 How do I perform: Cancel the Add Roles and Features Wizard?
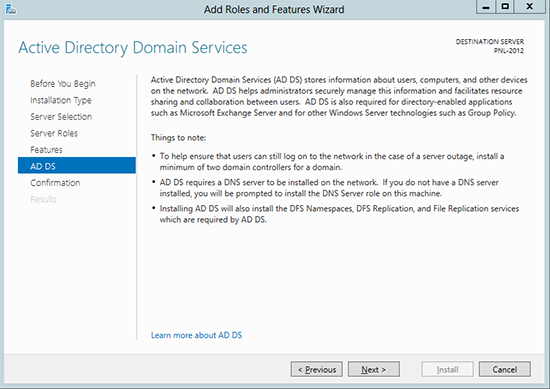coord(504,369)
